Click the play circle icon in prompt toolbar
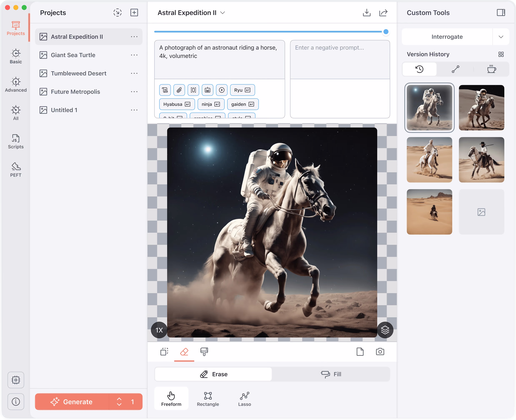This screenshot has width=516, height=420. [222, 90]
